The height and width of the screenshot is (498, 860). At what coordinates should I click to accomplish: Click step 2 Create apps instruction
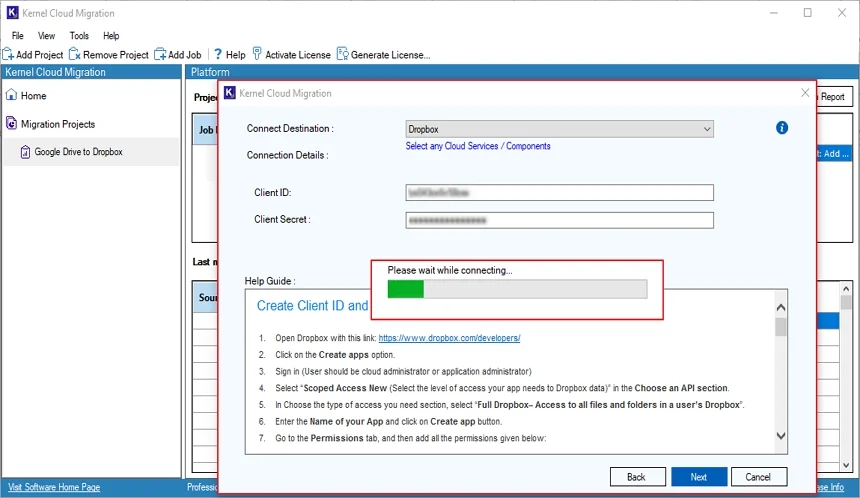(335, 355)
